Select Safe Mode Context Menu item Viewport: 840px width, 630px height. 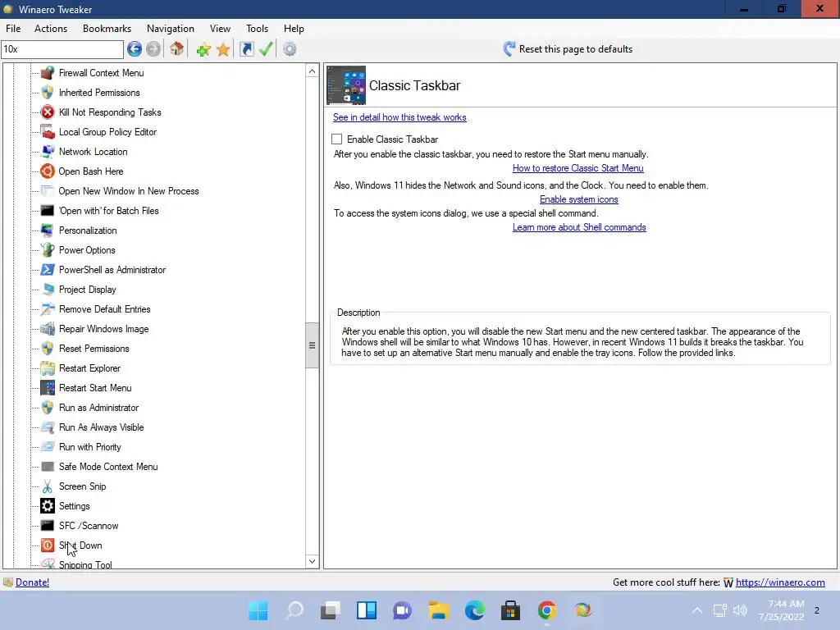(108, 467)
